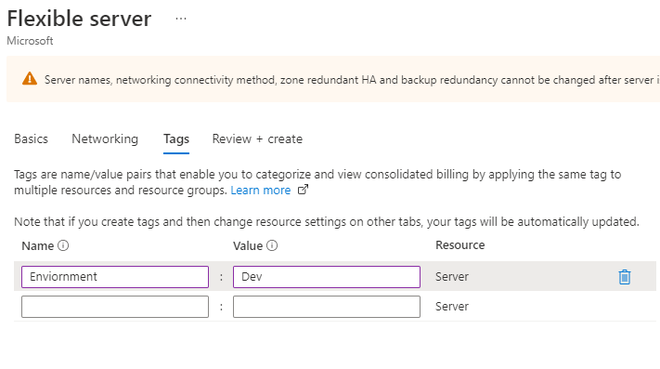The width and height of the screenshot is (660, 369).
Task: Switch to the Basics tab
Action: 31,139
